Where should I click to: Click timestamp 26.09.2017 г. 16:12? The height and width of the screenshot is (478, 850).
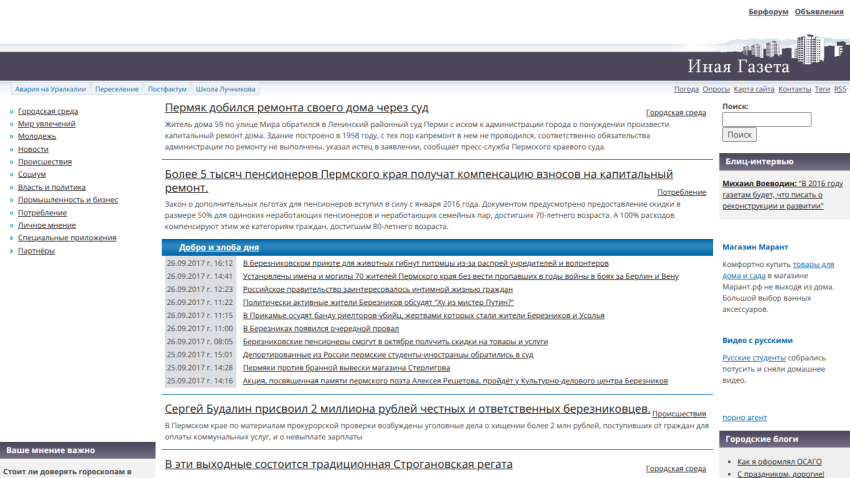point(199,263)
